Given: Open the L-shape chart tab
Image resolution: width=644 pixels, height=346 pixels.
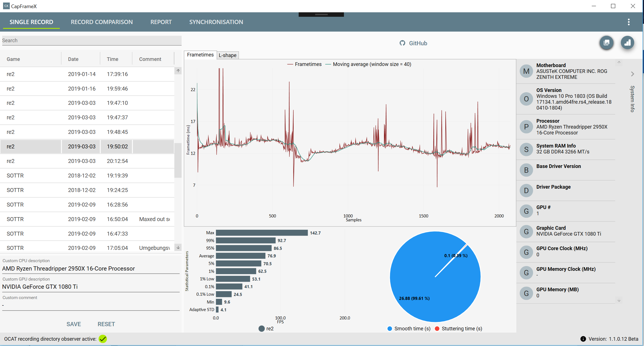Looking at the screenshot, I should click(227, 55).
